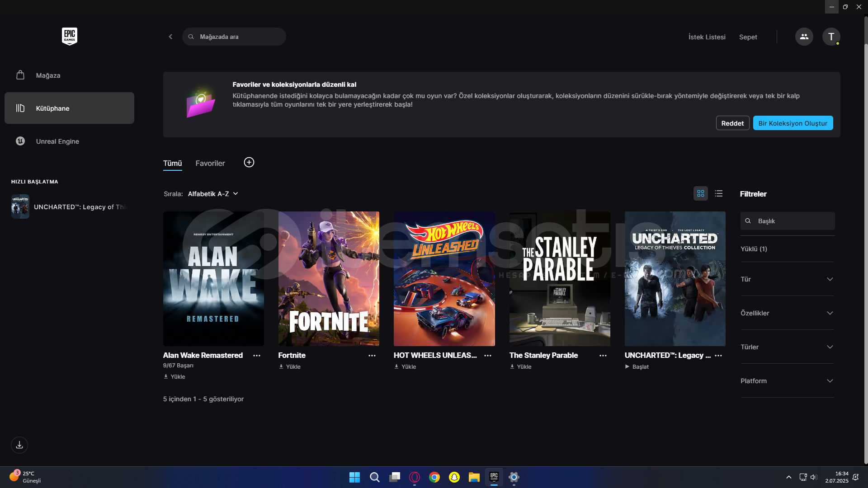Switch to grid view

tap(701, 193)
